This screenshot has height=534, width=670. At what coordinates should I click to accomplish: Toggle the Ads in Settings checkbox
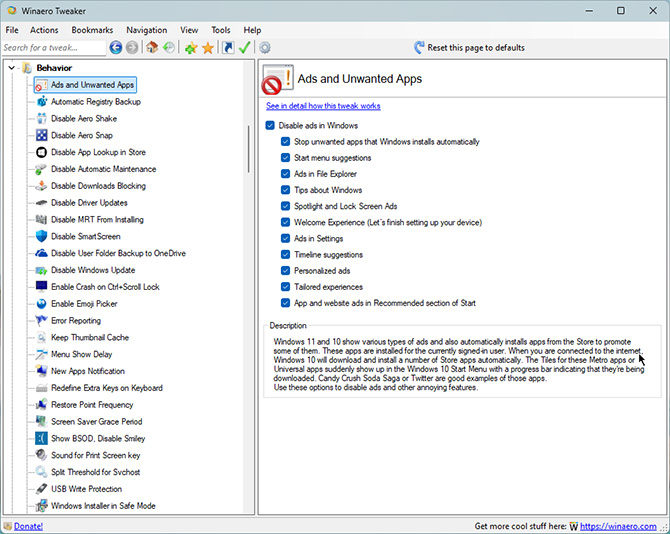coord(285,238)
